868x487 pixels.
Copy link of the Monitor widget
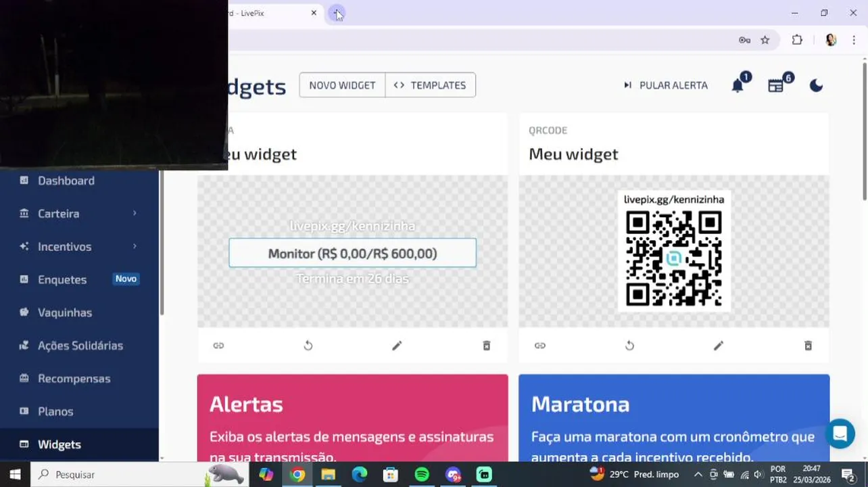[x=218, y=346]
